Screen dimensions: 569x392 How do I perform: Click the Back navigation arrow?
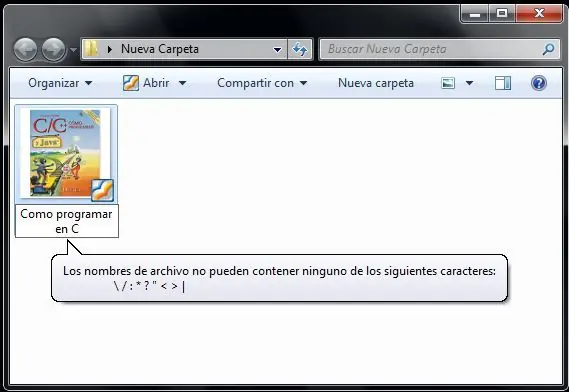(25, 49)
